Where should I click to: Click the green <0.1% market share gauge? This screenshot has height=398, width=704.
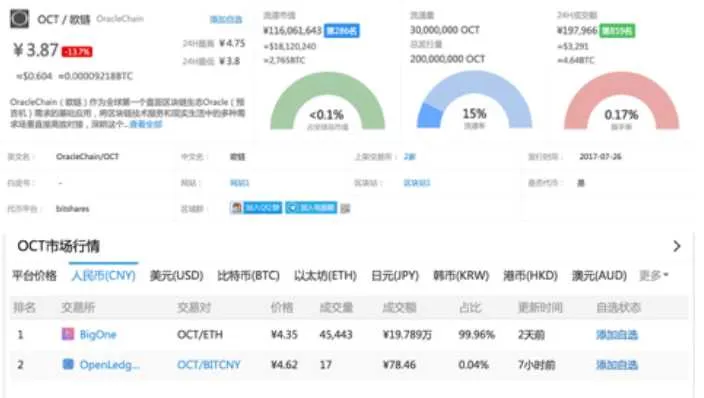click(x=327, y=101)
